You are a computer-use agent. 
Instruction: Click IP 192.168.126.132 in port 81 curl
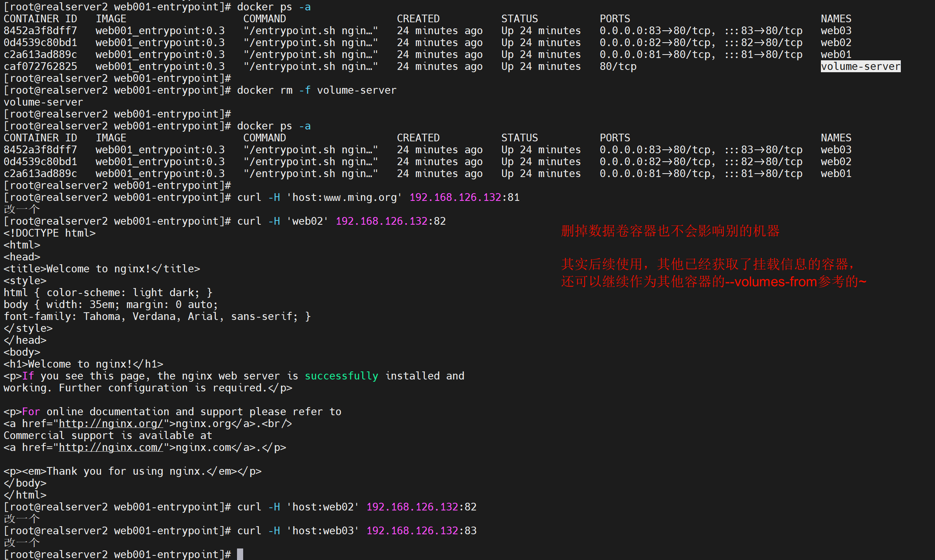pyautogui.click(x=455, y=197)
